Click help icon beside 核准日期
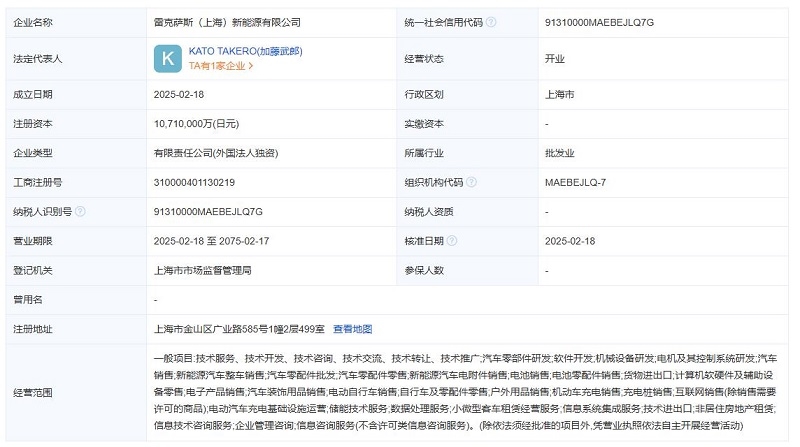The width and height of the screenshot is (800, 447). pyautogui.click(x=452, y=241)
